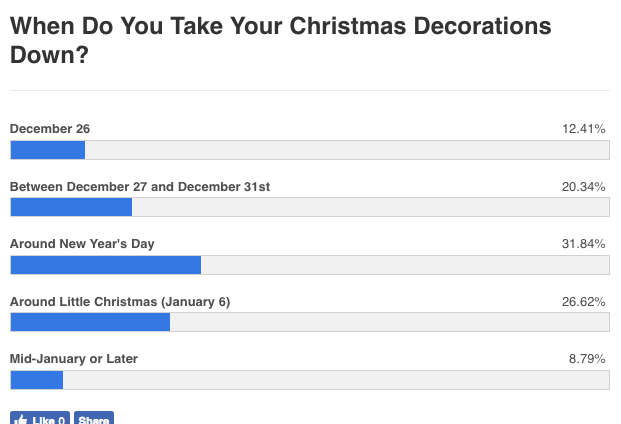
Task: Click "Between December 27 and December 31st" label
Action: pos(140,187)
